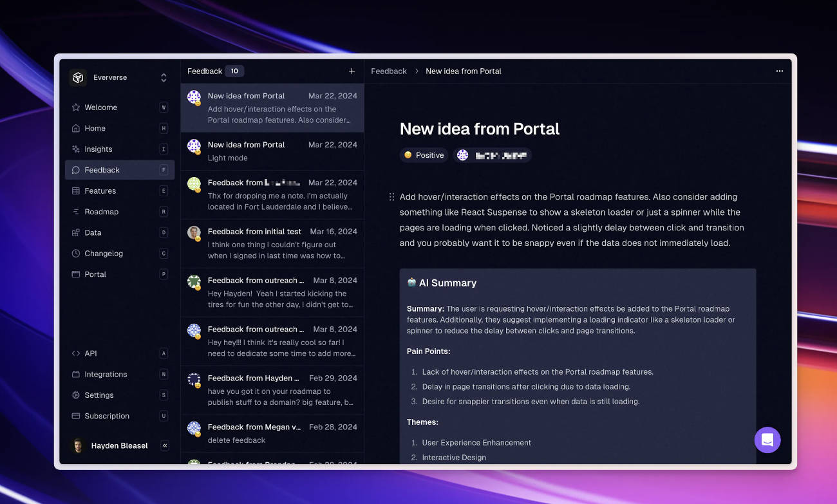Click the Integrations icon in sidebar
837x504 pixels.
76,374
